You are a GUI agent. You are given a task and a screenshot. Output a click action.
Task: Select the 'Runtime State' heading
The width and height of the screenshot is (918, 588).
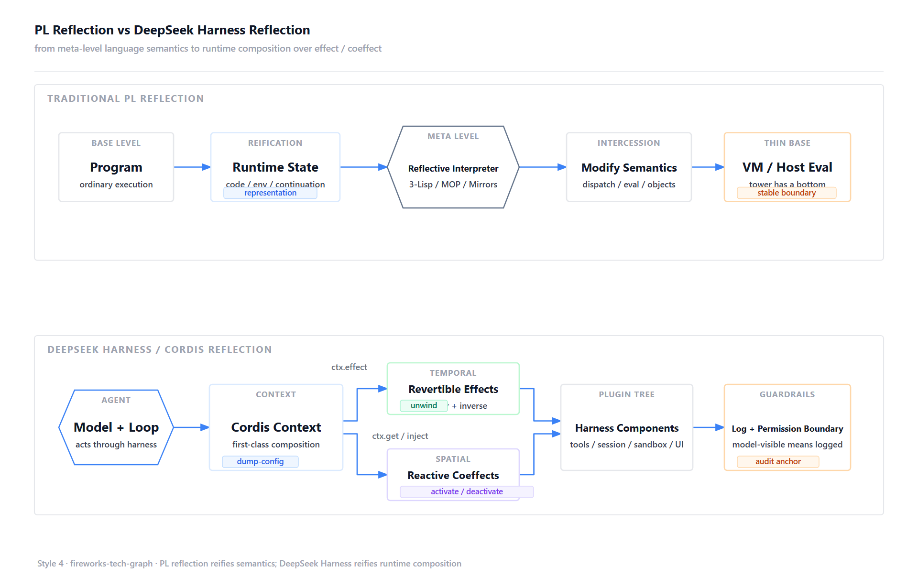(275, 167)
